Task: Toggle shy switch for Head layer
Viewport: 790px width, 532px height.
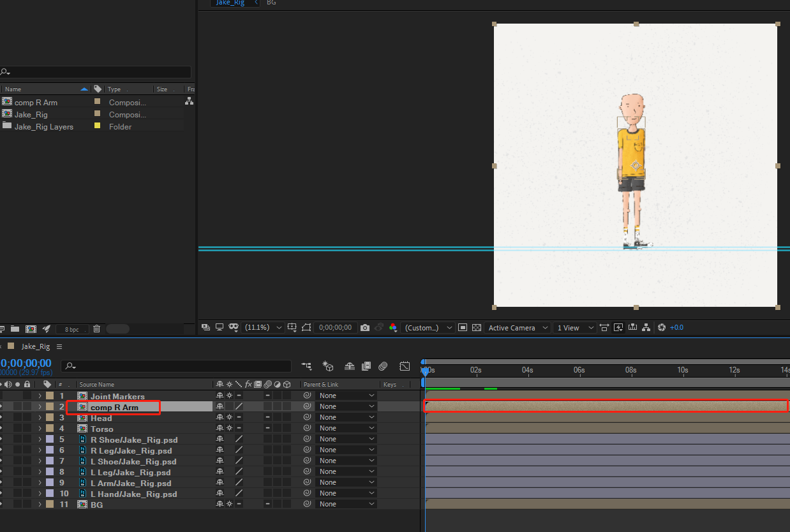Action: [220, 418]
